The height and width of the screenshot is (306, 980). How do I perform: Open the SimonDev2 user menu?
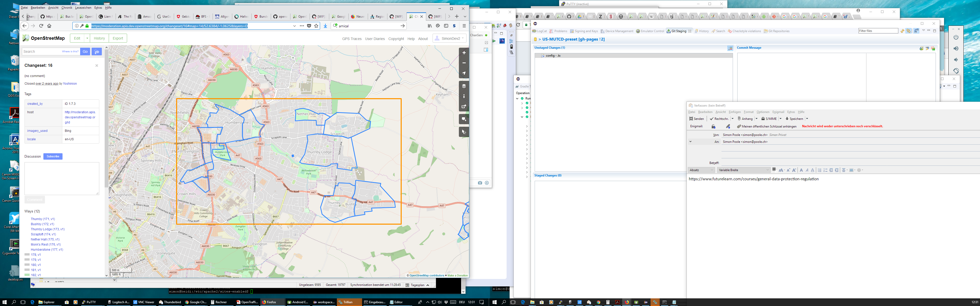tap(449, 39)
